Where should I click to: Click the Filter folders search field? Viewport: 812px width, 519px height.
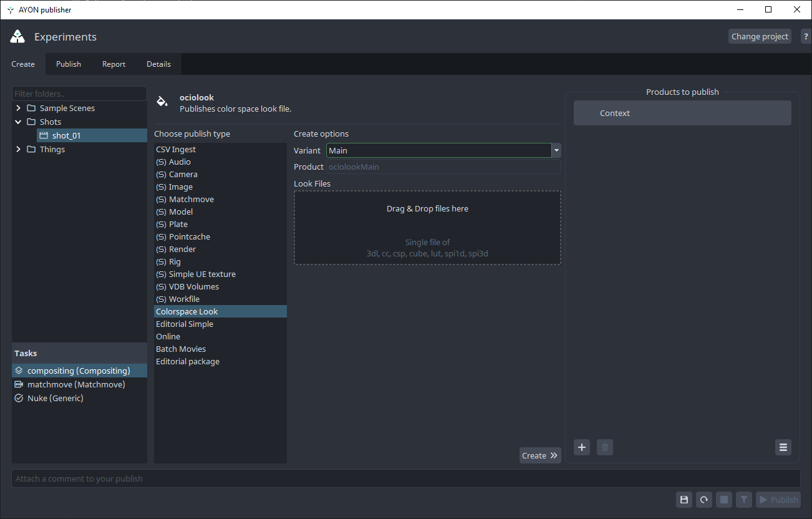pos(79,94)
